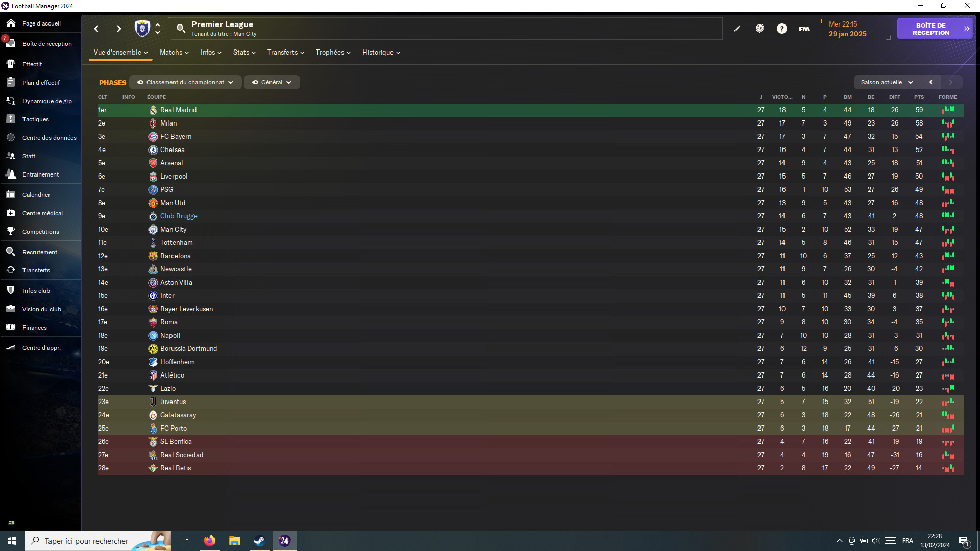The width and height of the screenshot is (980, 551).
Task: Click the pencil edit icon in top bar
Action: pos(737,29)
